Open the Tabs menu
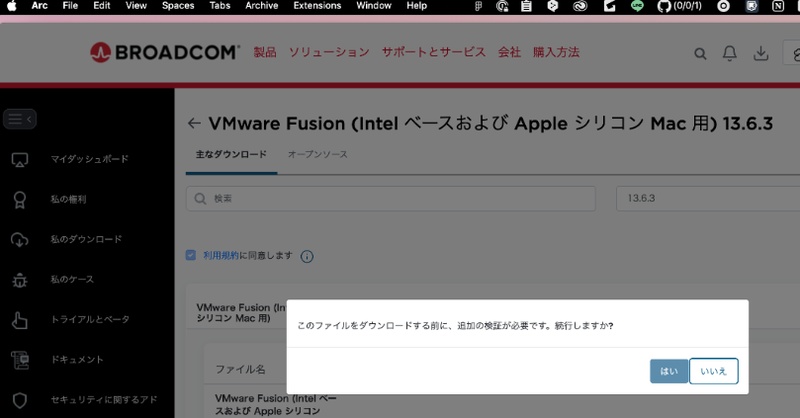800x418 pixels. click(x=220, y=6)
